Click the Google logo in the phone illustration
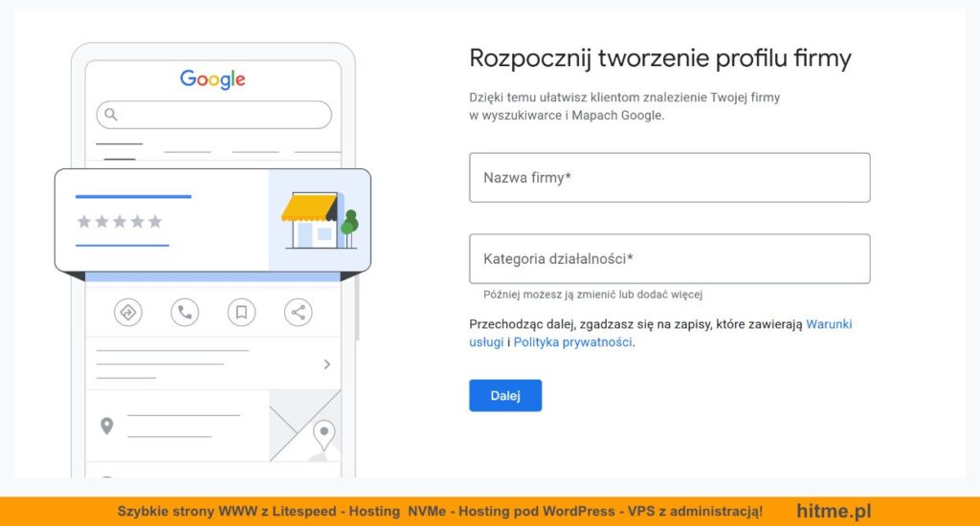Viewport: 980px width, 526px height. pos(212,79)
